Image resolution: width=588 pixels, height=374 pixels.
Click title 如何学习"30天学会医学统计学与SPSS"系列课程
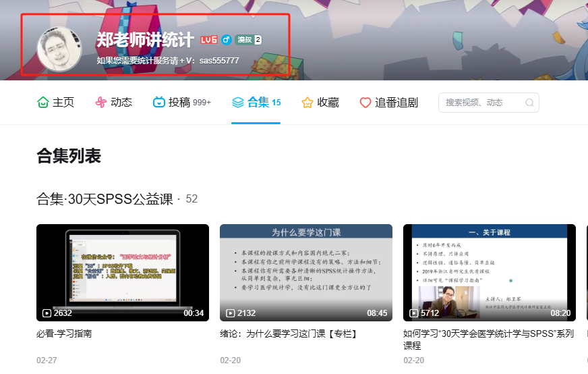[489, 340]
